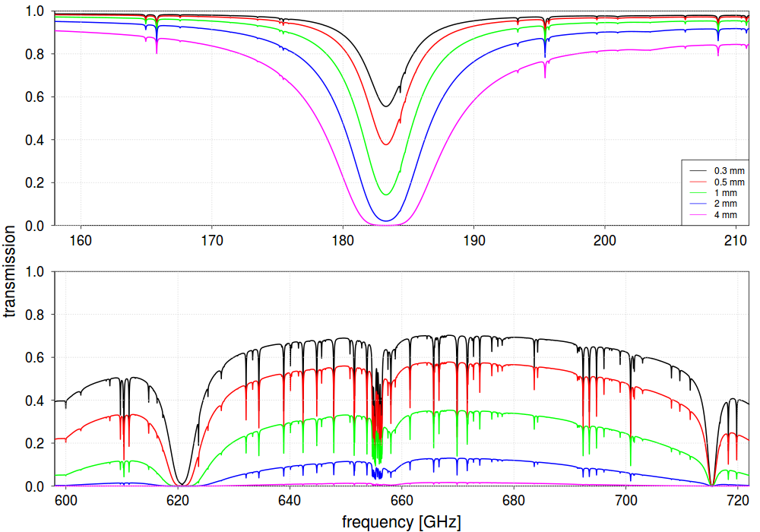The height and width of the screenshot is (532, 760).
Task: Click the "0.5 mm" legend label
Action: pyautogui.click(x=729, y=182)
